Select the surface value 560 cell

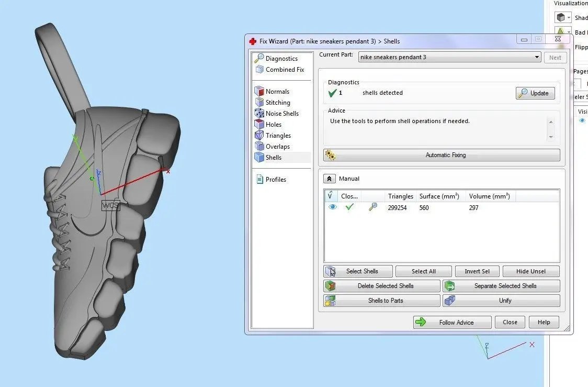(x=424, y=207)
